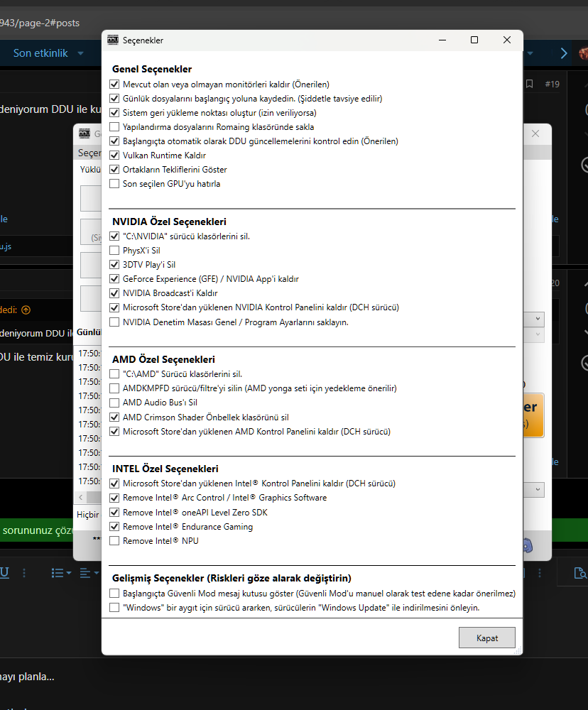Uncheck AMD Crimson Shader Önbellek klasörünü sil

pyautogui.click(x=114, y=417)
